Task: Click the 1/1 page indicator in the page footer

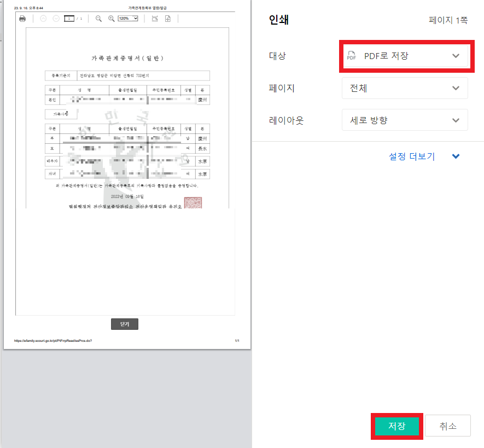Action: click(x=237, y=341)
